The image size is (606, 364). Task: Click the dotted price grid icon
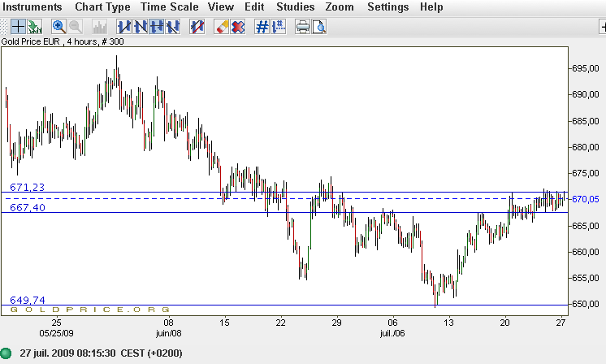[279, 27]
